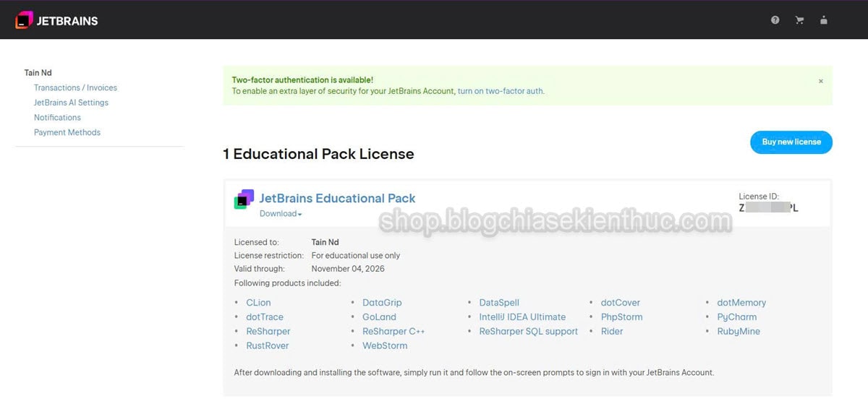Go to Notifications in sidebar
The width and height of the screenshot is (868, 404).
[x=57, y=117]
